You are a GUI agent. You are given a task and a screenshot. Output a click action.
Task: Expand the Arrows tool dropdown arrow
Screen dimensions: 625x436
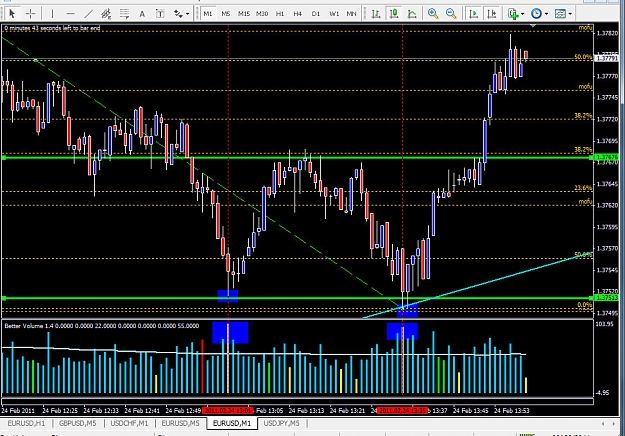[x=187, y=14]
